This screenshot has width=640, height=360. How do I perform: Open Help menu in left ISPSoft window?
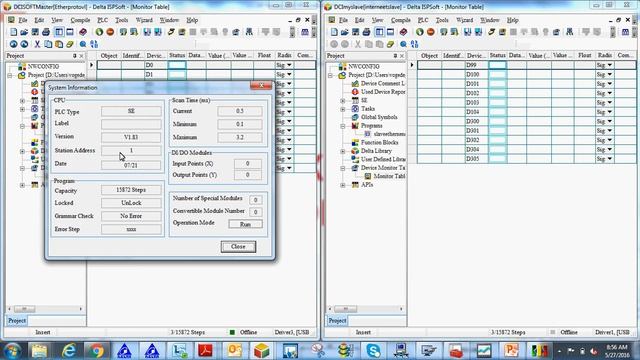tap(192, 20)
